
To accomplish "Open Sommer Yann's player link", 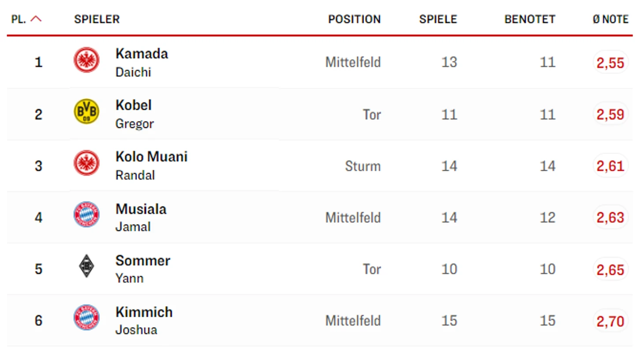I will pos(142,269).
